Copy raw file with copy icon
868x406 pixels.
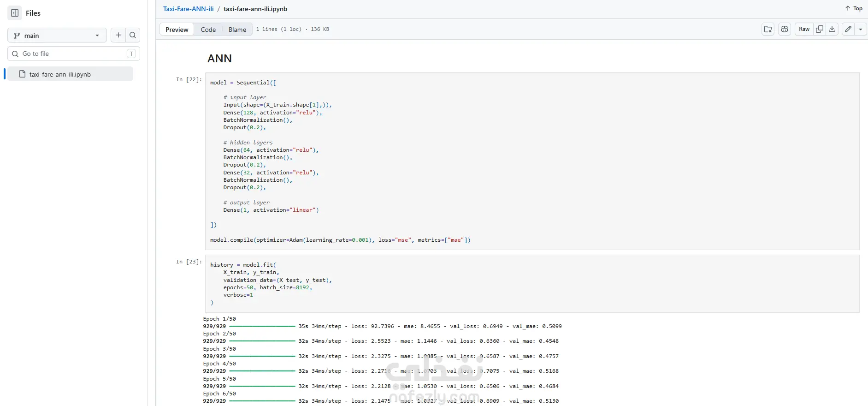tap(820, 29)
